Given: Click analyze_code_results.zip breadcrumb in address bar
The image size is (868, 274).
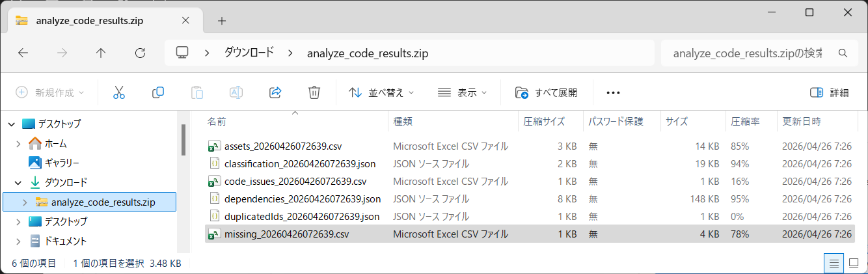Looking at the screenshot, I should click(368, 53).
